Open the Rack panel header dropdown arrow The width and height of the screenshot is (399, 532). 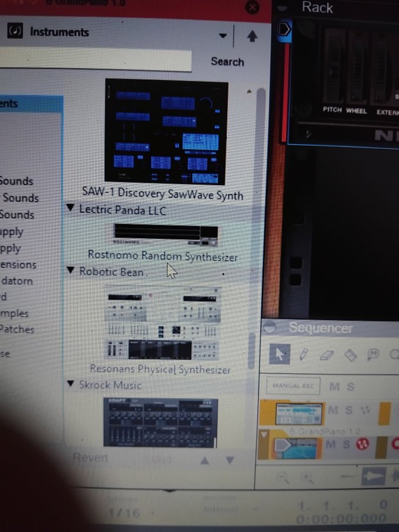tap(282, 9)
